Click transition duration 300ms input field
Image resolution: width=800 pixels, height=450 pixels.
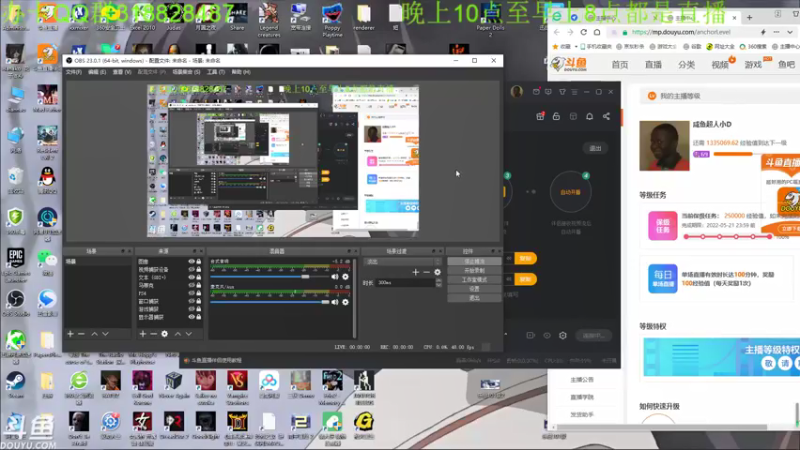coord(405,283)
